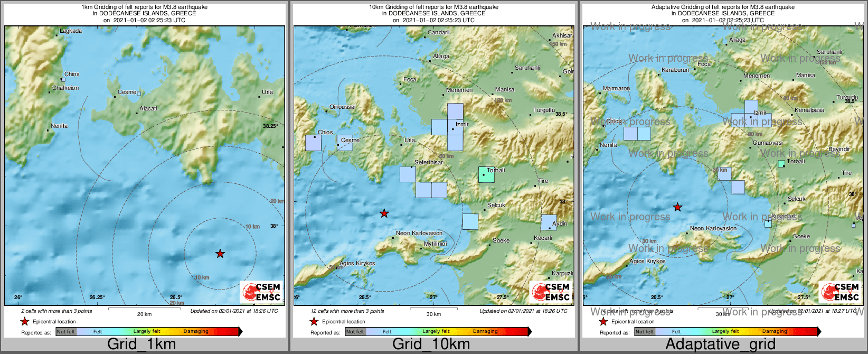Click the Karaburun label on the Adaptative_grid map

tap(675, 70)
